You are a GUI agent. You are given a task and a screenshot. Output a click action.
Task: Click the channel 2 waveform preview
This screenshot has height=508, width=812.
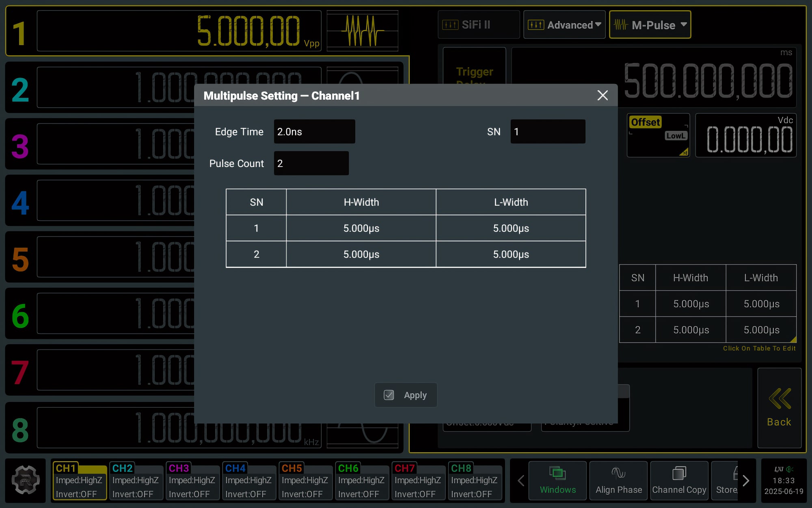click(x=362, y=76)
